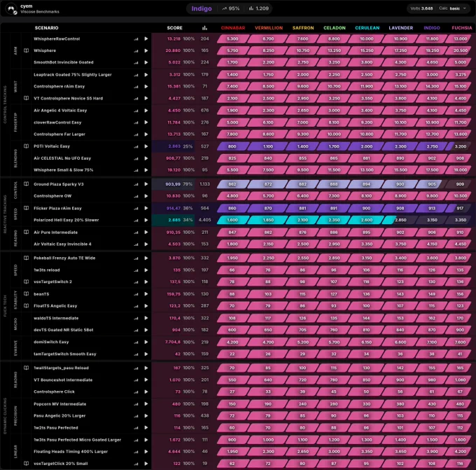Open leaderboard chart for 1w3ts reload
This screenshot has width=476, height=470.
pos(136,270)
